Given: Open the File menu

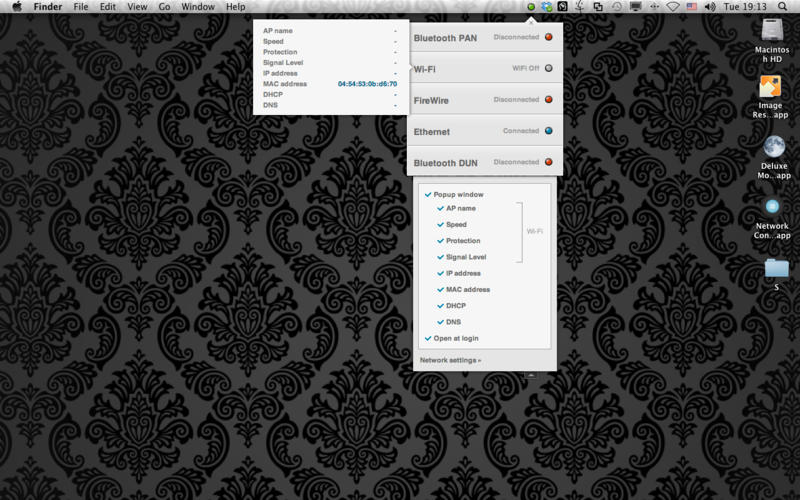Looking at the screenshot, I should (81, 7).
